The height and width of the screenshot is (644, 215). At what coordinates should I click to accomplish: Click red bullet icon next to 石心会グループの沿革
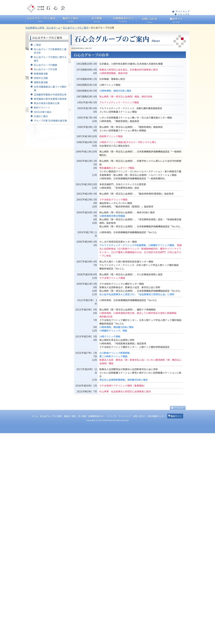coord(31,69)
